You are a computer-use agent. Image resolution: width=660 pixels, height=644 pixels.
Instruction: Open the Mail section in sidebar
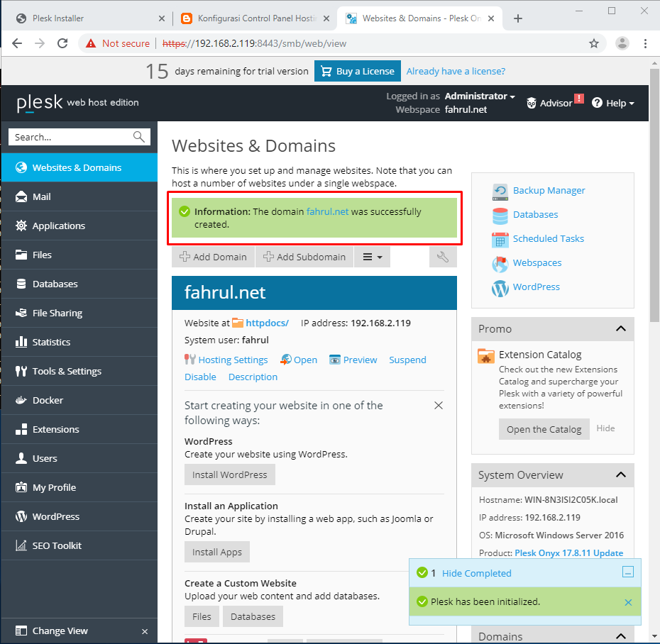pyautogui.click(x=41, y=196)
